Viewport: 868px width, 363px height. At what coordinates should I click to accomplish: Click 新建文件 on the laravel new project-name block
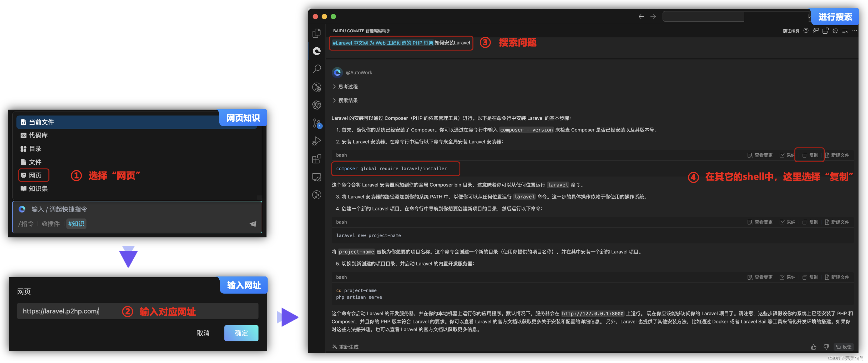pyautogui.click(x=837, y=222)
